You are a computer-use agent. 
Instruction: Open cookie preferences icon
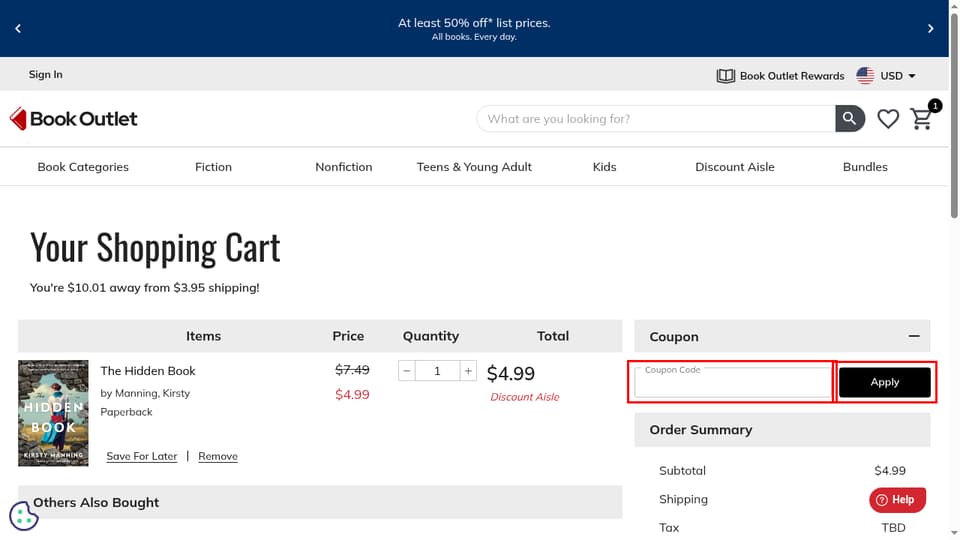tap(24, 516)
